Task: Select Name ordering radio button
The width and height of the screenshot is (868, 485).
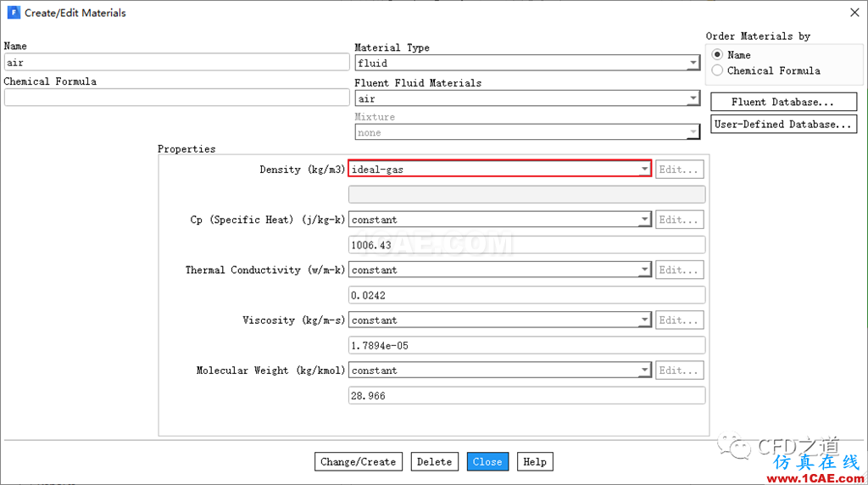Action: [x=717, y=54]
